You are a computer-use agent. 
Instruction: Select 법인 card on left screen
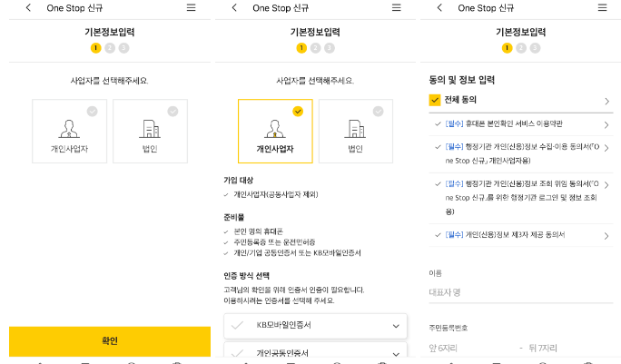150,131
